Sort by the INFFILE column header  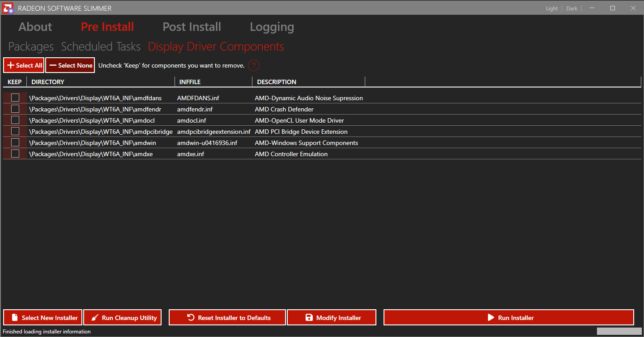click(213, 82)
